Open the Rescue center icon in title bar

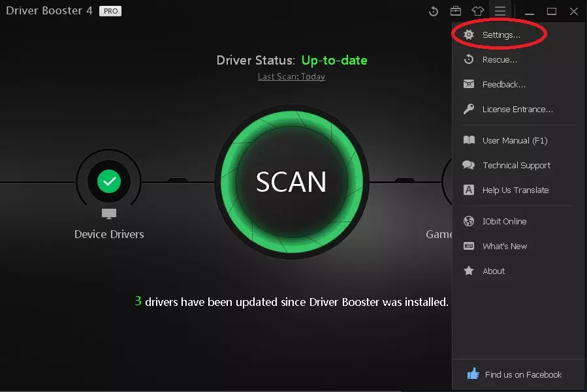tap(433, 11)
